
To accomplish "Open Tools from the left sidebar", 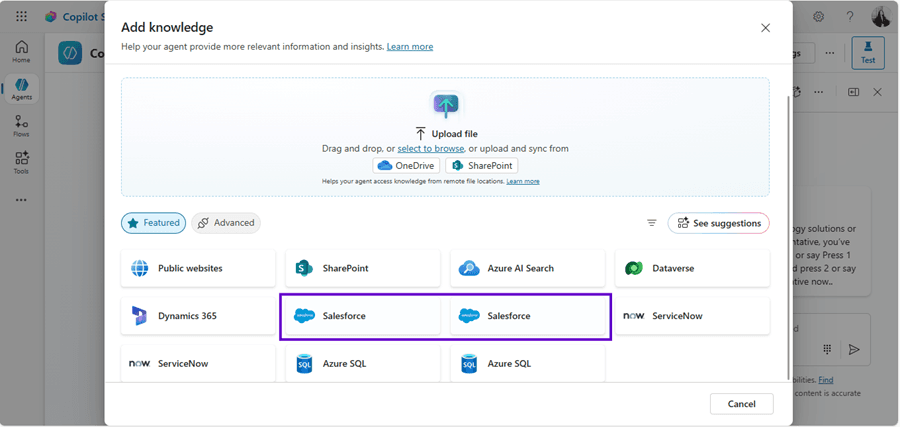I will pos(21,163).
